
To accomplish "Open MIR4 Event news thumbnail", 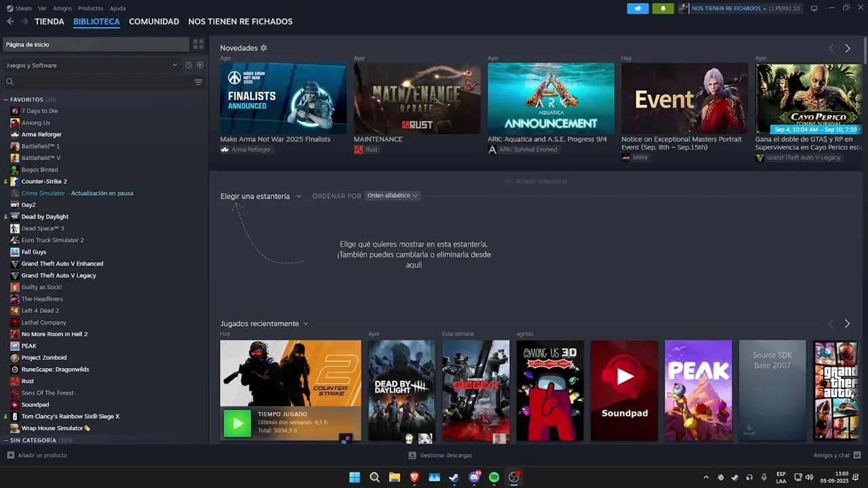I will coord(685,98).
